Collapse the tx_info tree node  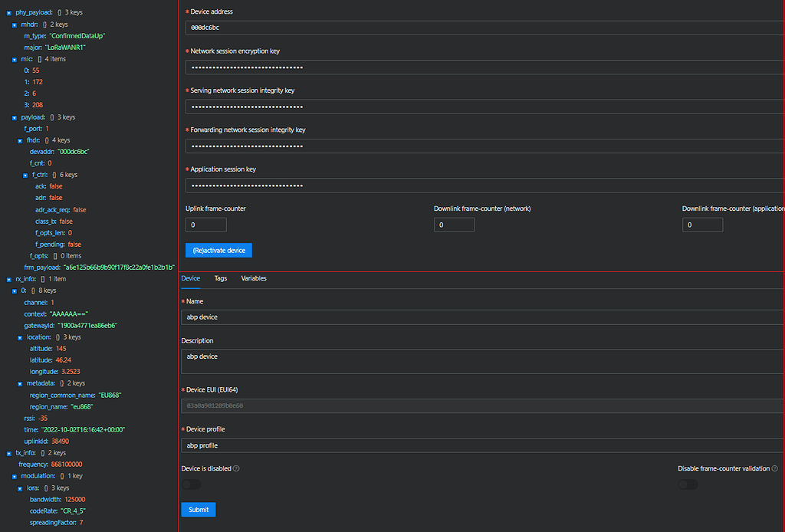click(8, 452)
